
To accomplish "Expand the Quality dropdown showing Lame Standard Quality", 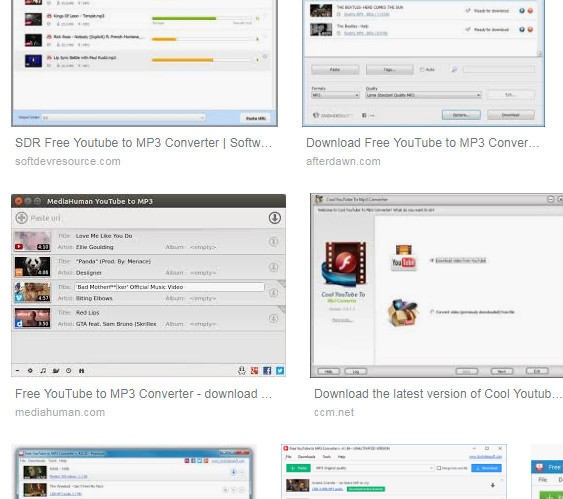I will tap(423, 95).
